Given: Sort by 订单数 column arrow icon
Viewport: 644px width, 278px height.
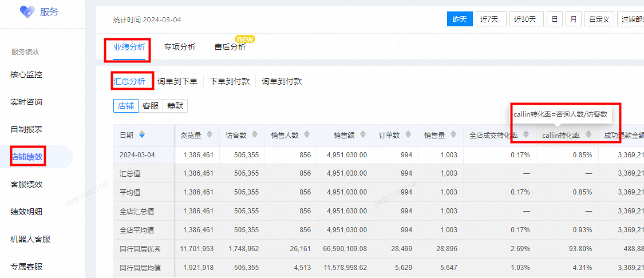Looking at the screenshot, I should click(408, 134).
